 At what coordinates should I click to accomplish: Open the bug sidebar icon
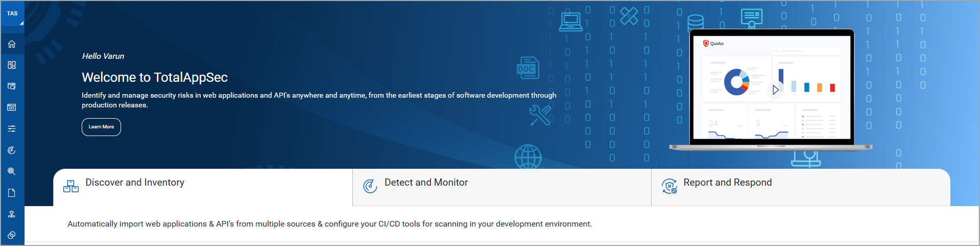coord(12,214)
